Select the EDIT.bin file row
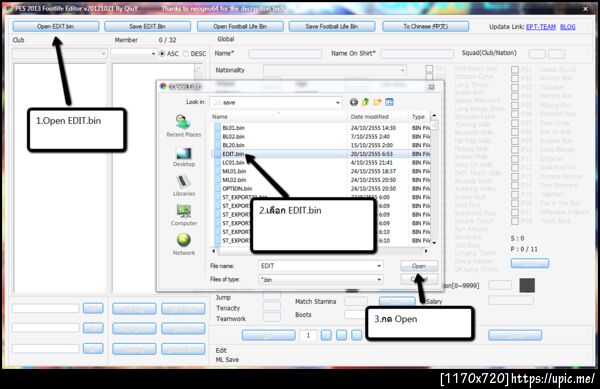Screen dimensions: 600x389 pos(321,154)
